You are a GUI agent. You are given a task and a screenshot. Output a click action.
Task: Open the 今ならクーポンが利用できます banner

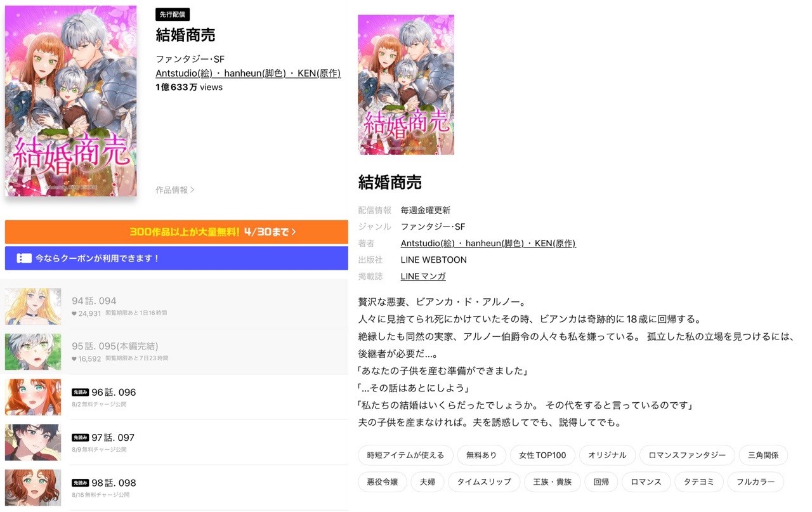pyautogui.click(x=176, y=258)
